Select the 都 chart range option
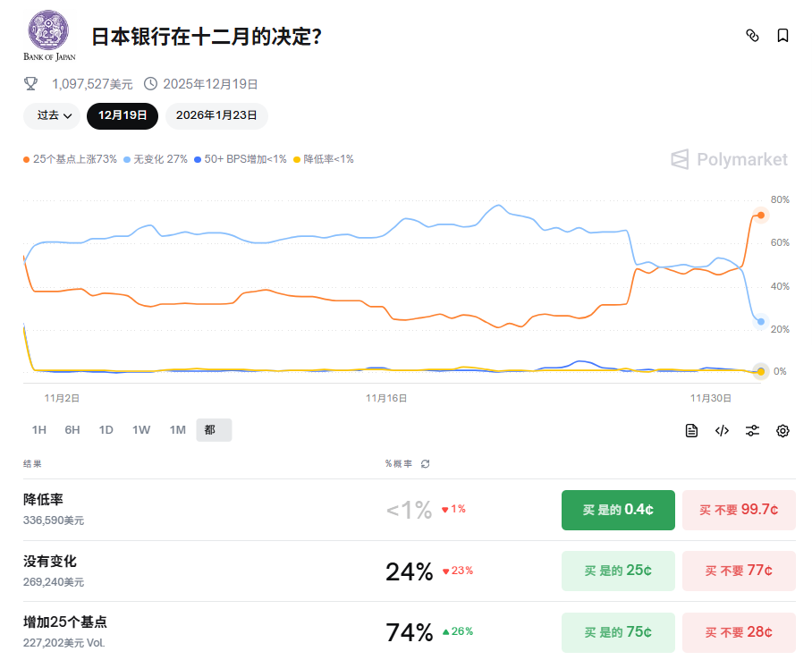 [214, 430]
